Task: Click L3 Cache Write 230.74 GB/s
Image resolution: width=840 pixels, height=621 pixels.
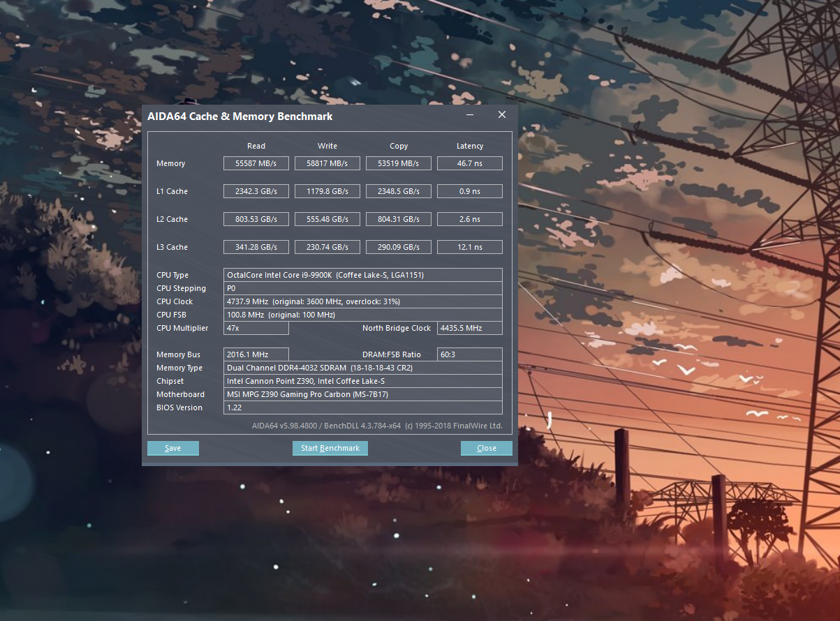Action: coord(327,247)
